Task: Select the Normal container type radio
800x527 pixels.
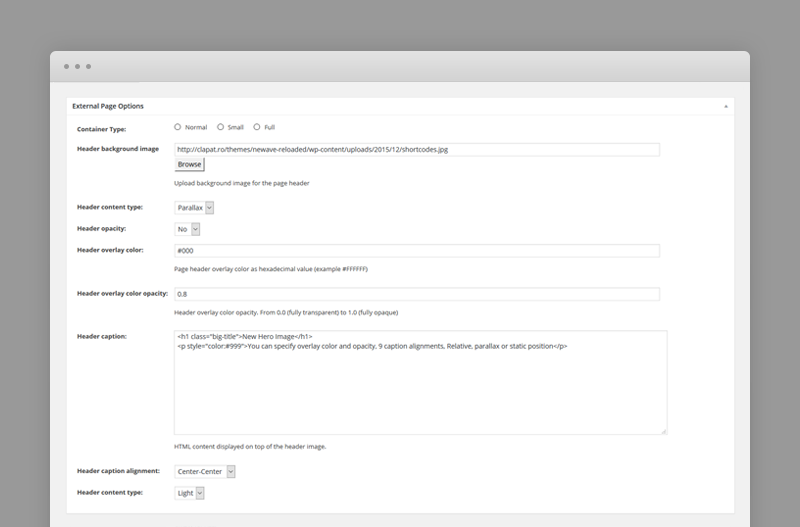Action: (x=178, y=127)
